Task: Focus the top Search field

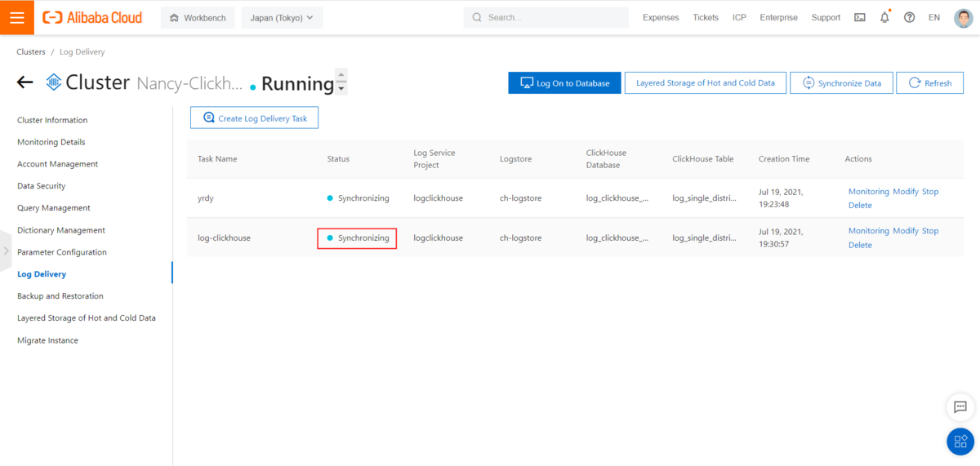Action: coord(546,17)
